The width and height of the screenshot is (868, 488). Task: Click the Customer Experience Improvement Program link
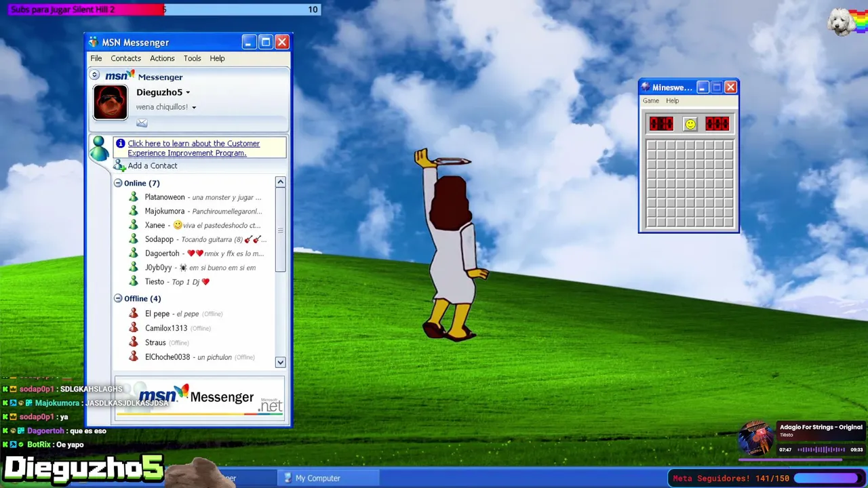(194, 148)
